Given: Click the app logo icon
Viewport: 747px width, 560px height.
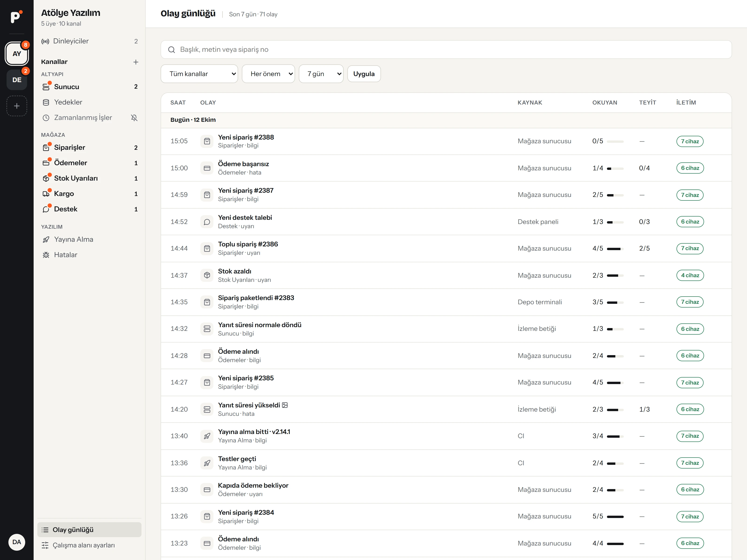Looking at the screenshot, I should pos(16,17).
